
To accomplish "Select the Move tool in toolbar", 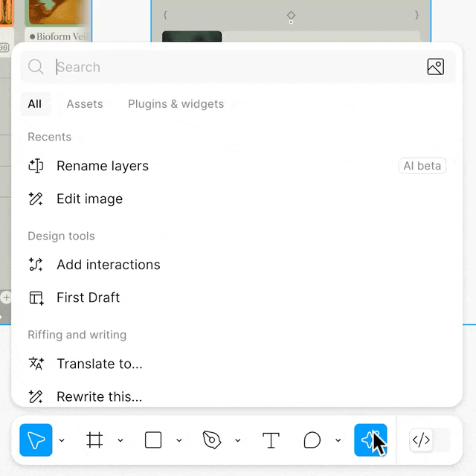I will 36,440.
